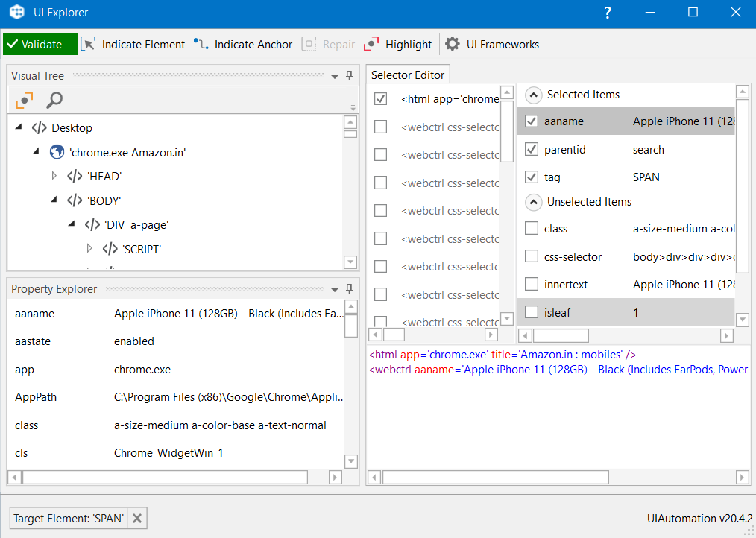756x538 pixels.
Task: Uncheck the tag SPAN attribute checkbox
Action: pyautogui.click(x=532, y=177)
